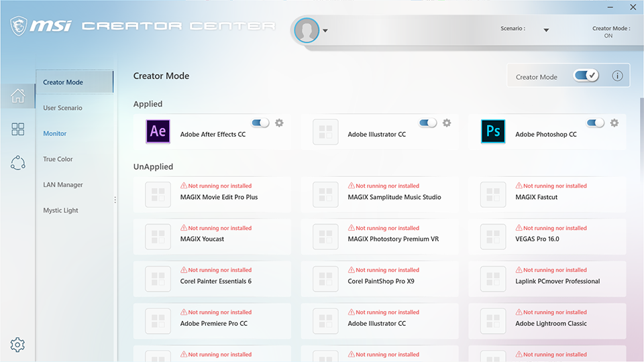Minimize the Creator Center window
Viewport: 644px width, 362px height.
pos(610,7)
